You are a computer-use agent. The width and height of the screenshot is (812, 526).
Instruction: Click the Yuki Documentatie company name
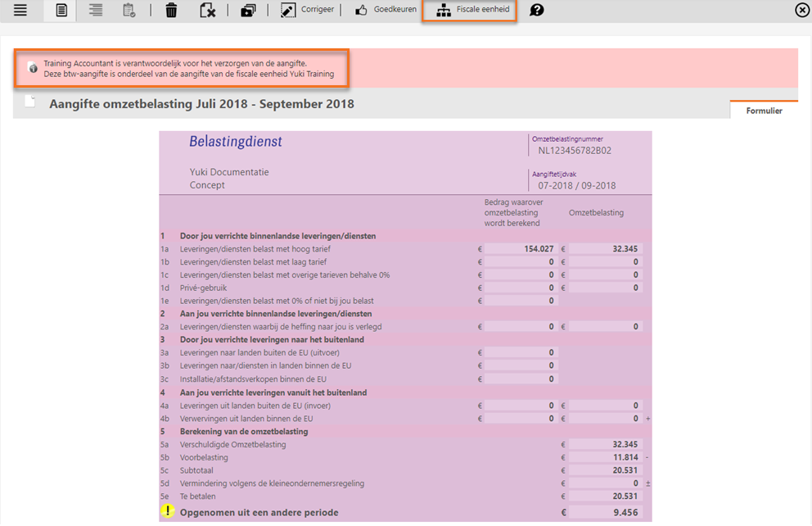pyautogui.click(x=229, y=172)
